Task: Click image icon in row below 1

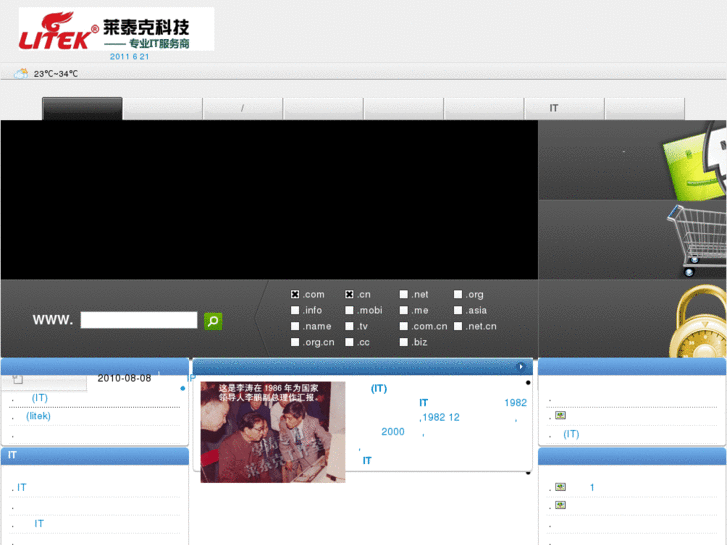Action: [560, 505]
